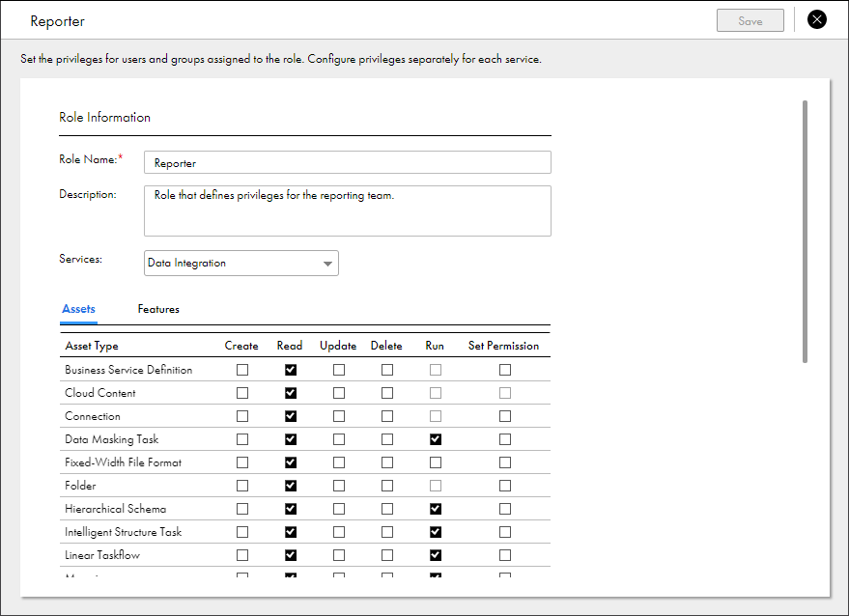Enable Set Permission for Business Service Definition
Viewport: 849px width, 616px height.
[505, 370]
